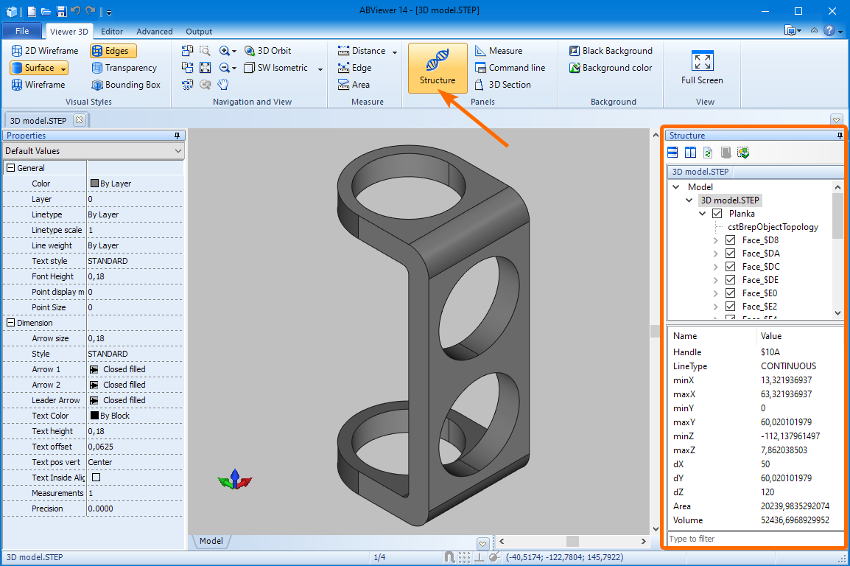Show the Command line panel

[x=510, y=68]
